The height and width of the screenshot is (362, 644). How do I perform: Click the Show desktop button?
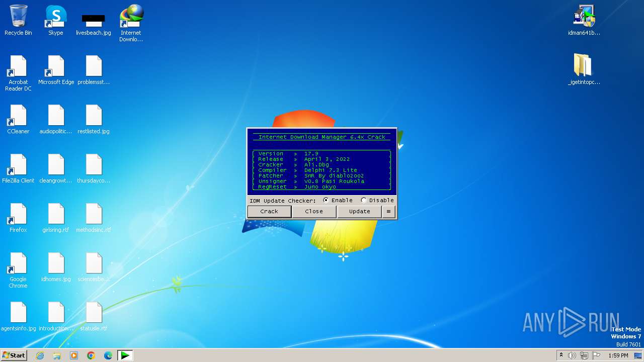tap(638, 355)
